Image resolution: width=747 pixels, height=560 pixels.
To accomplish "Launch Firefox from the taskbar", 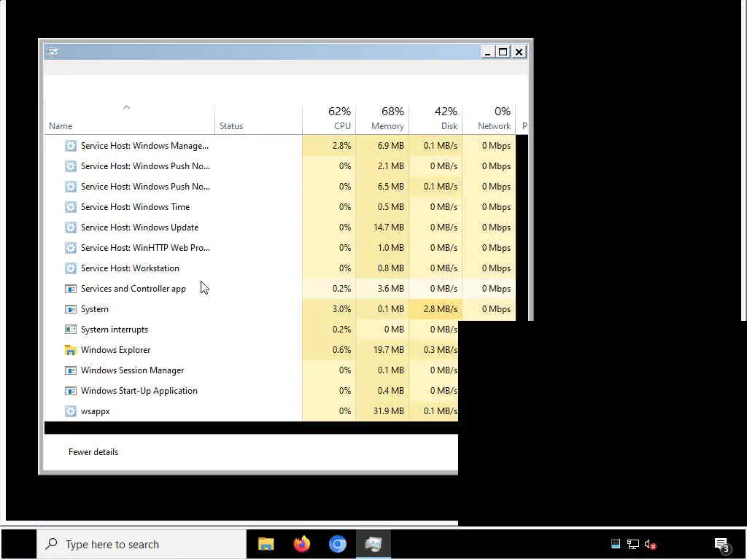I will 301,544.
